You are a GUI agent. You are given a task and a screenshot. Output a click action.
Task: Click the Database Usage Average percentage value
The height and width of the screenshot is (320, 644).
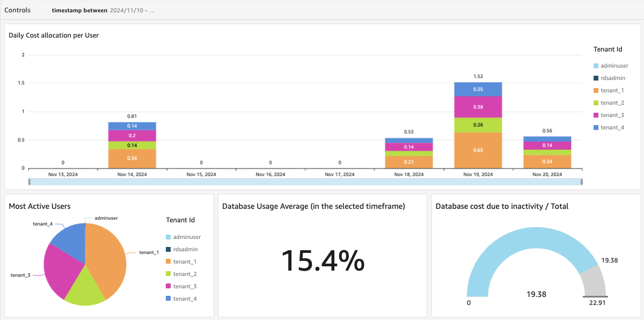tap(322, 261)
